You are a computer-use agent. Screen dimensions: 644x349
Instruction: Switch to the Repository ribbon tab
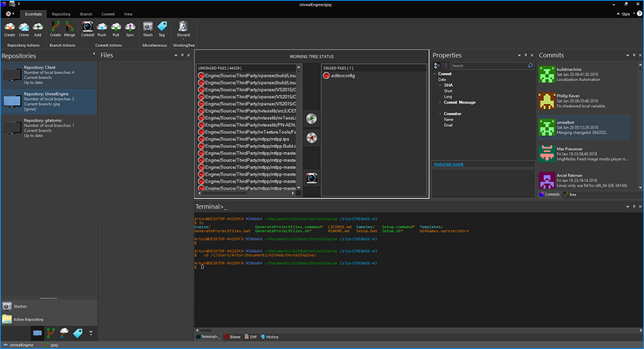[x=61, y=13]
